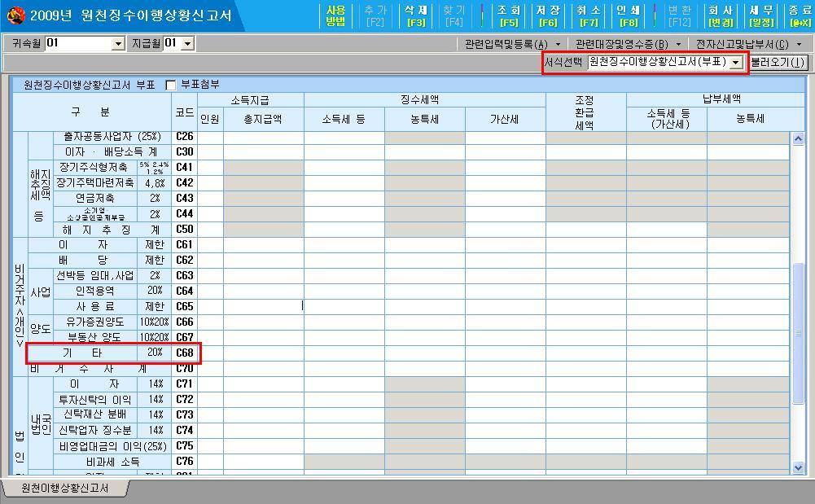Click the 조정환급세액 column header
The image size is (815, 504).
pyautogui.click(x=585, y=112)
